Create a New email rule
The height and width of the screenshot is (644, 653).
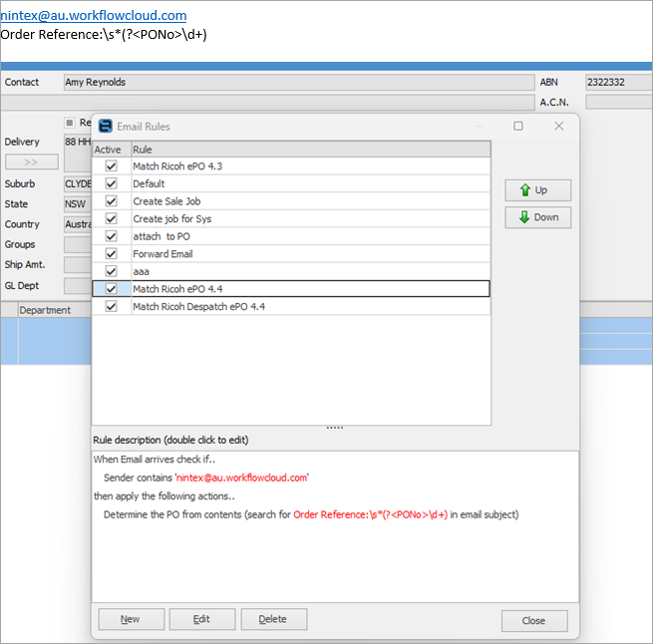pyautogui.click(x=132, y=619)
